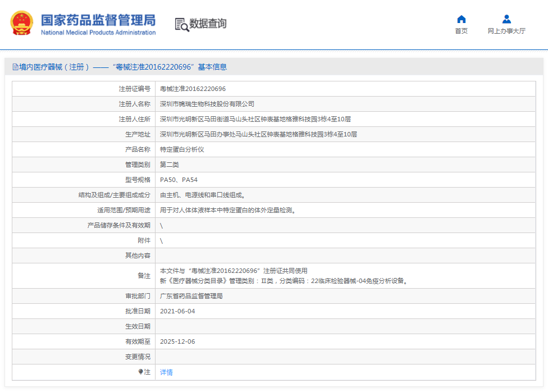Screen dimensions: 548x392
Task: Click the 国家药品监督管理局 site title
Action: point(98,20)
